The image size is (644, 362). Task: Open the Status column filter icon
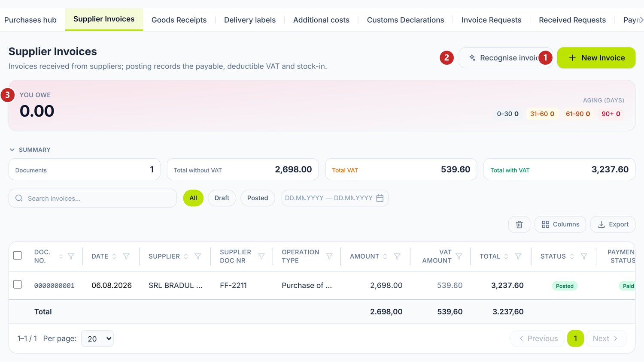[x=584, y=256]
